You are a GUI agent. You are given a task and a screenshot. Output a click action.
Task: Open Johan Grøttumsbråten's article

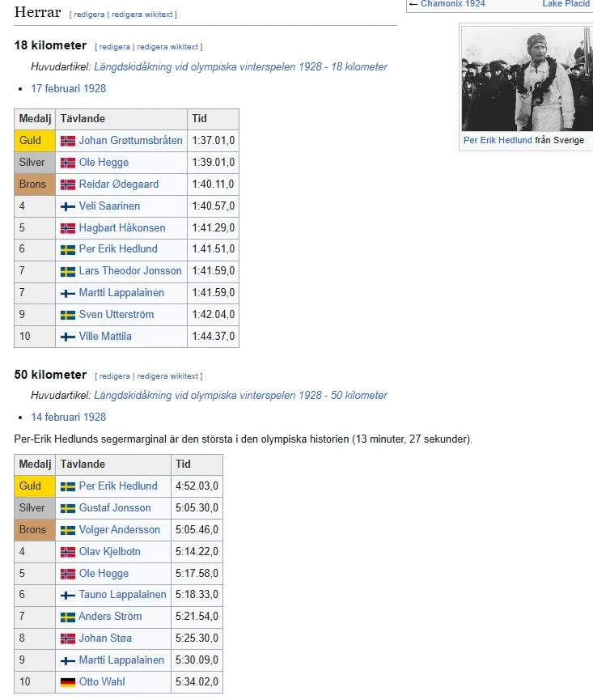click(131, 141)
